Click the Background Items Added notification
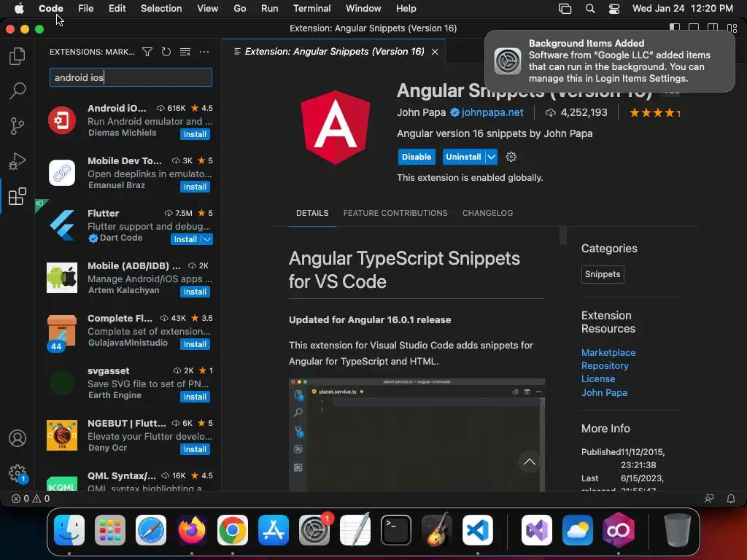Viewport: 747px width, 560px height. click(610, 61)
